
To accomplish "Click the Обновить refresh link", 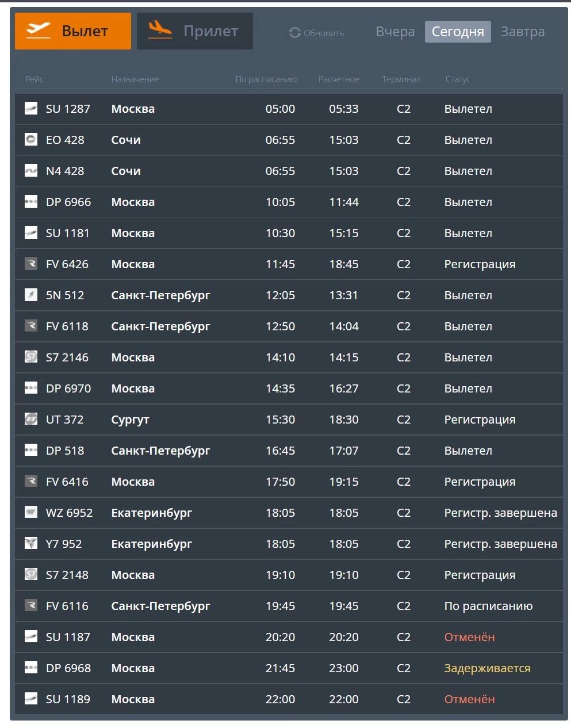I will tap(316, 33).
